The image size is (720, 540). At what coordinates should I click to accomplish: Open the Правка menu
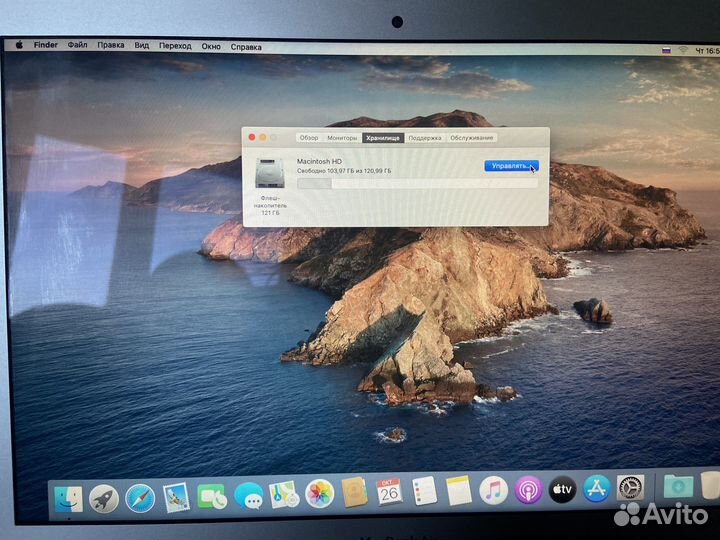click(x=111, y=45)
